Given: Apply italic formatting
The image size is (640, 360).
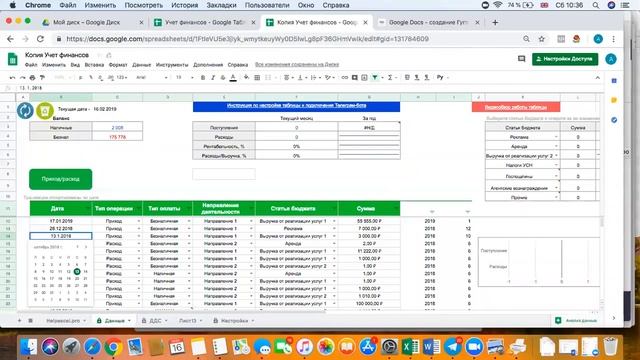Looking at the screenshot, I should [213, 78].
